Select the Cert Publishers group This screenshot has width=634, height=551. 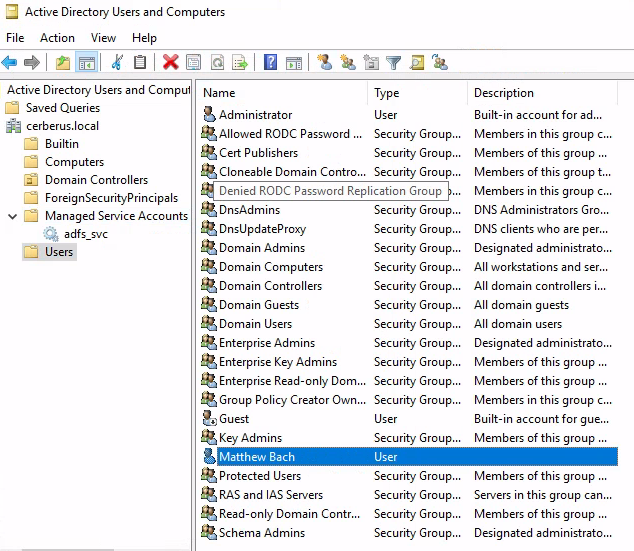coord(258,153)
